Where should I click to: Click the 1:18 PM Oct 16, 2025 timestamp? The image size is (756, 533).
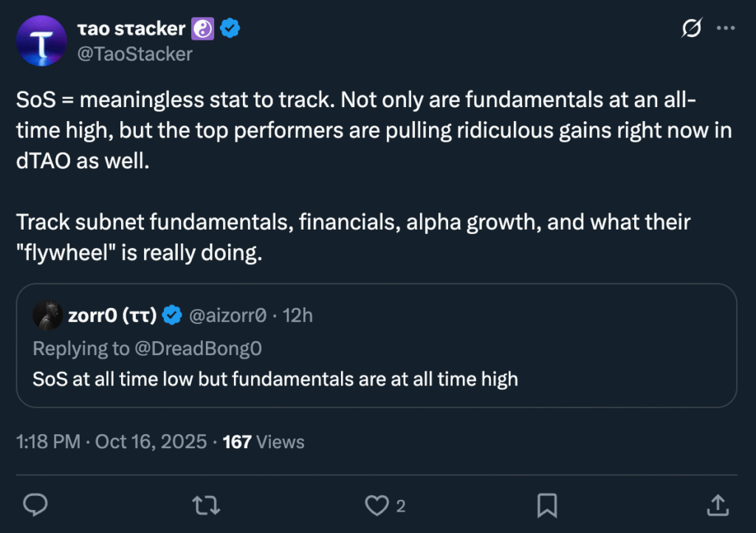point(111,442)
